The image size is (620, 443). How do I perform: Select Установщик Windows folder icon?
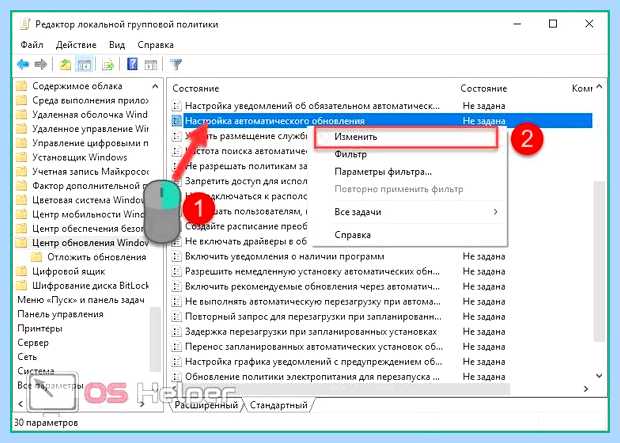[21, 157]
